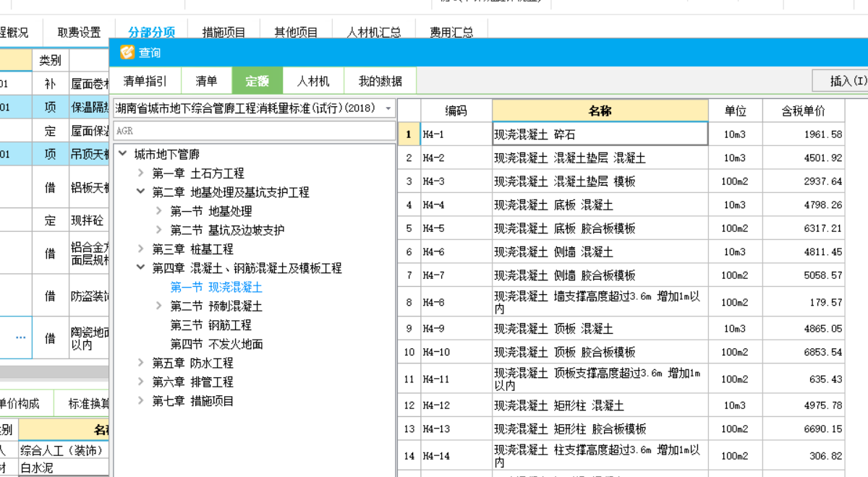The width and height of the screenshot is (868, 477).
Task: Select 第一节 现浇混凝土 tree item
Action: (x=216, y=287)
